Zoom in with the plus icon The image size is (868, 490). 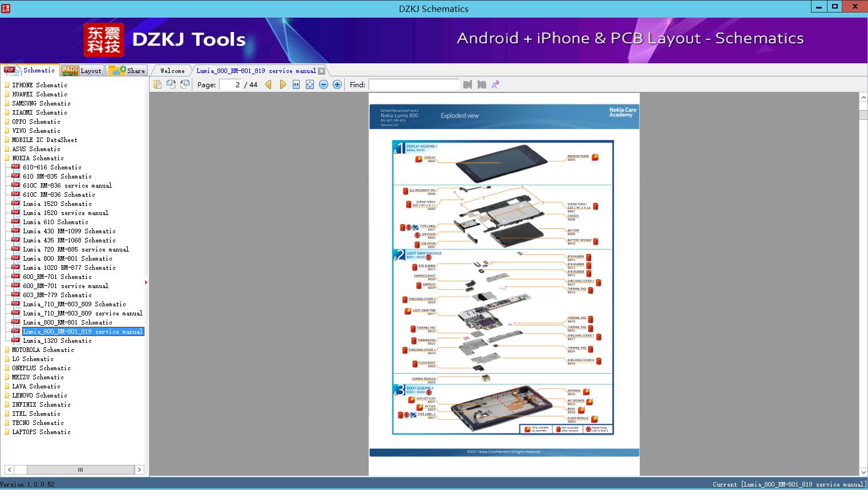point(337,84)
